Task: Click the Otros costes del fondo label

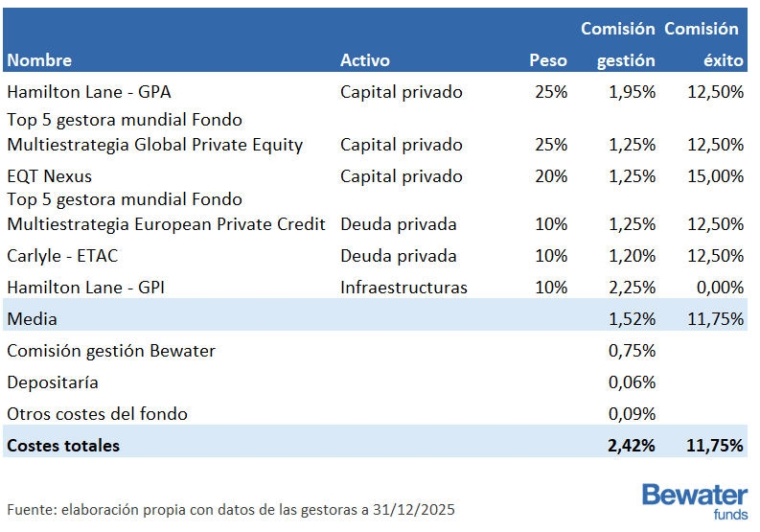Action: tap(97, 414)
